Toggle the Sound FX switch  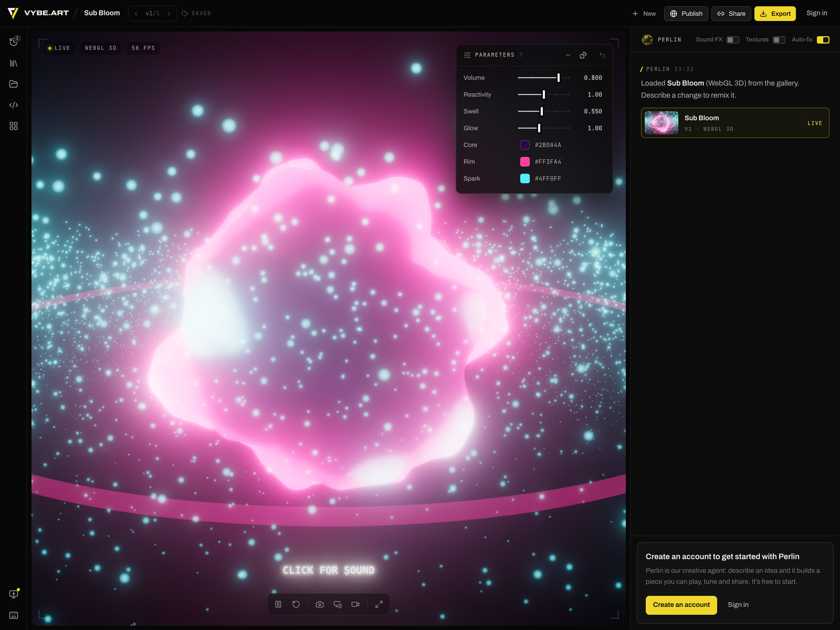pyautogui.click(x=733, y=40)
